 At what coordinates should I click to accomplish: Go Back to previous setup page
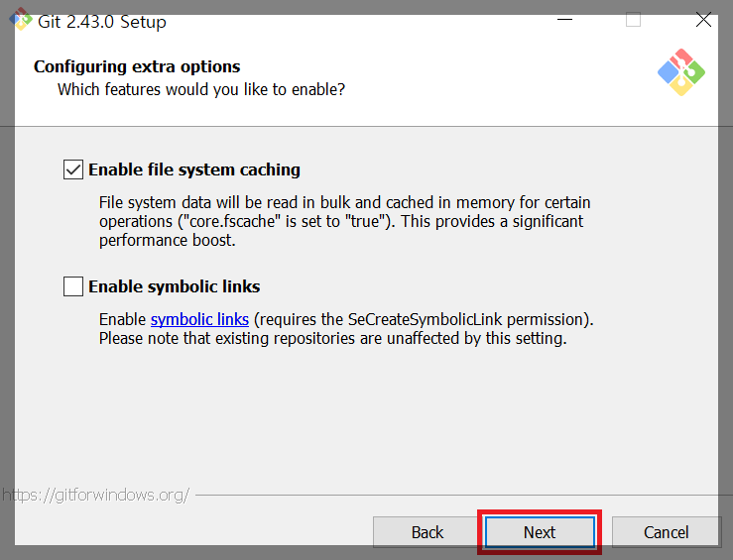point(427,532)
